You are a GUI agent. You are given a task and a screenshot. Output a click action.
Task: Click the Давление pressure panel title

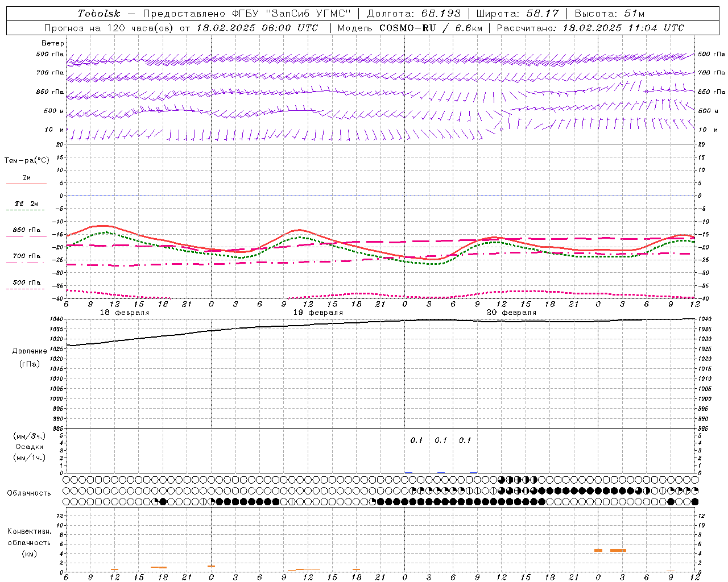point(30,351)
